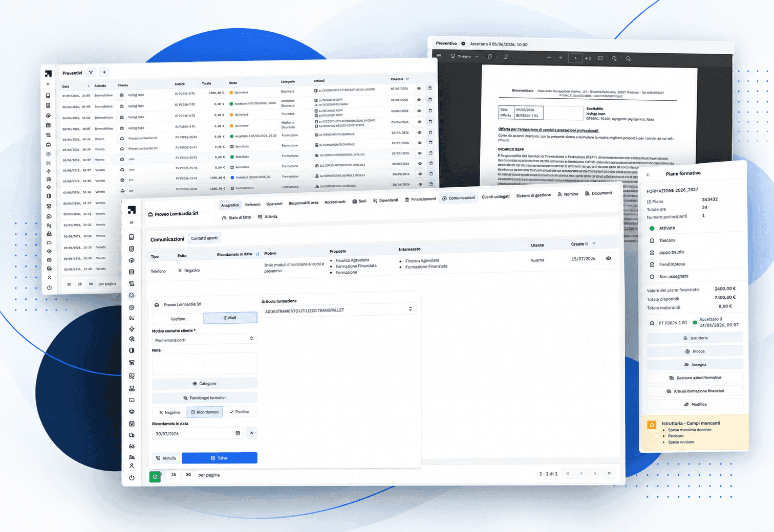The height and width of the screenshot is (532, 774).
Task: Open the Categorie button in the form
Action: [204, 383]
